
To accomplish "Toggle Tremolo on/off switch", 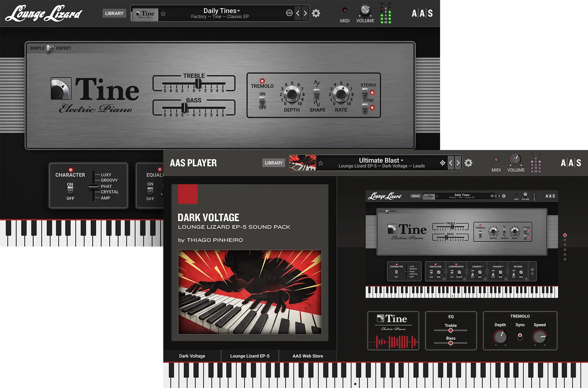I will [x=262, y=101].
